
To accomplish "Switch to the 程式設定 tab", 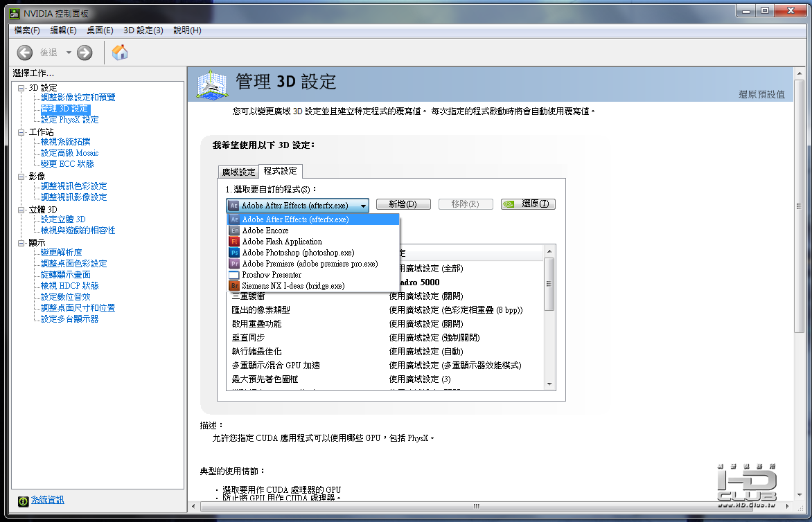I will click(280, 171).
